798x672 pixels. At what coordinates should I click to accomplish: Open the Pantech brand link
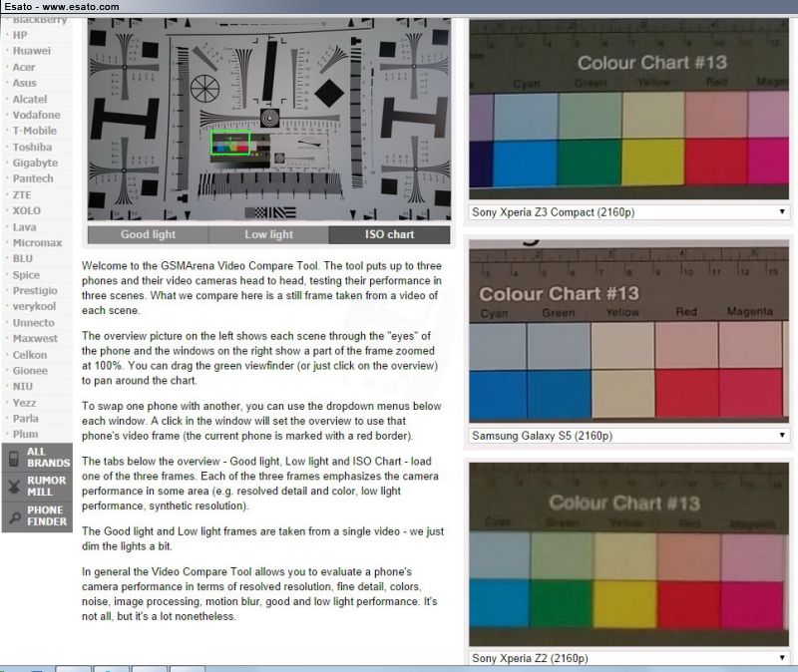(x=33, y=178)
